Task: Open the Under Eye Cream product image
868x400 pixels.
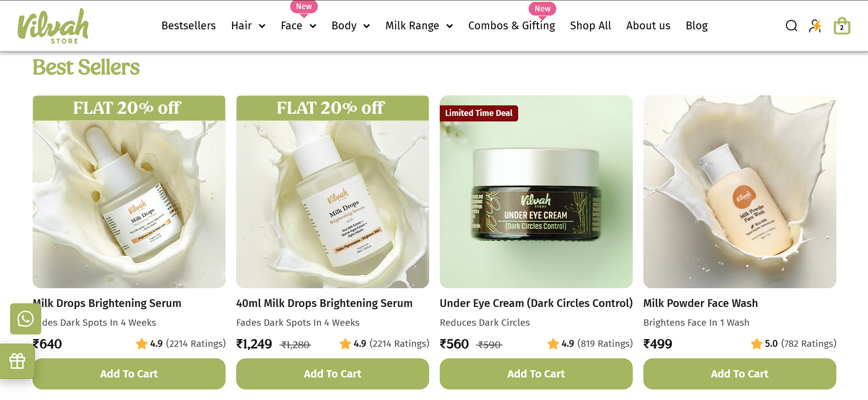Action: (x=536, y=192)
